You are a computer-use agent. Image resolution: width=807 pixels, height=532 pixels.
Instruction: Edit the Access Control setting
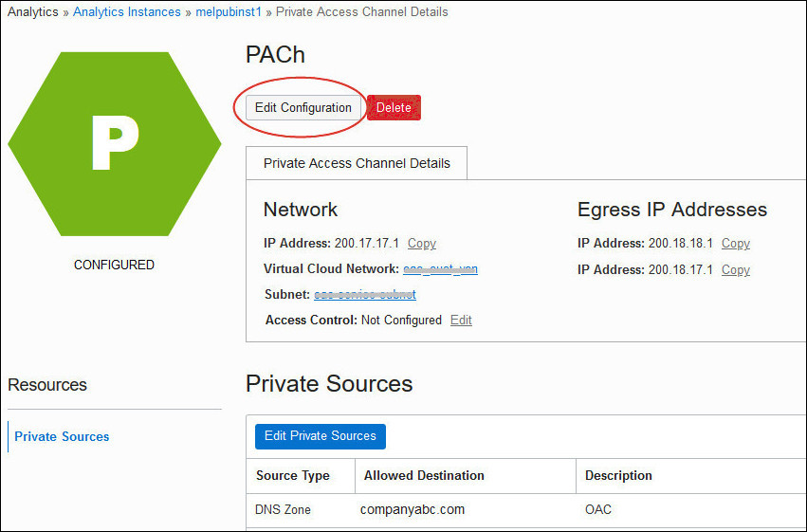tap(461, 321)
